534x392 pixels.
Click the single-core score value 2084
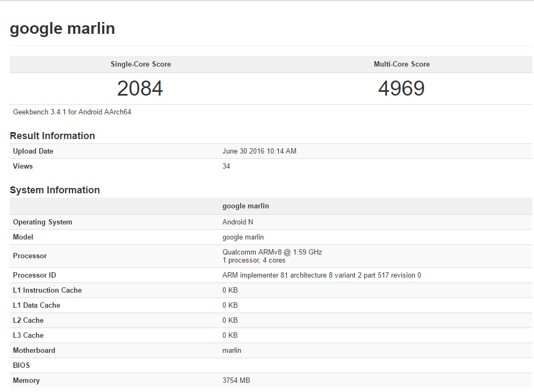(140, 89)
